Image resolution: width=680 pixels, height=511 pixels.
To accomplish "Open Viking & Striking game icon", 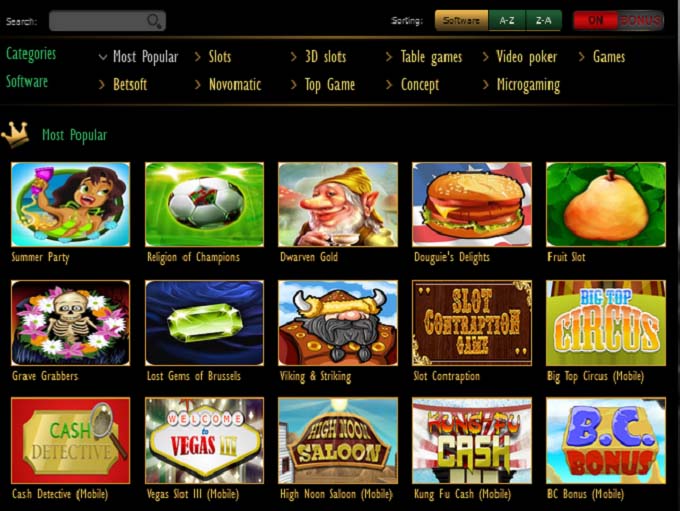I will click(338, 323).
